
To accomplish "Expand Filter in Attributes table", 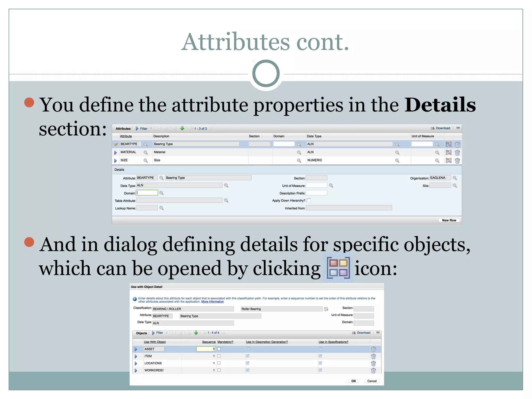I will click(x=142, y=129).
